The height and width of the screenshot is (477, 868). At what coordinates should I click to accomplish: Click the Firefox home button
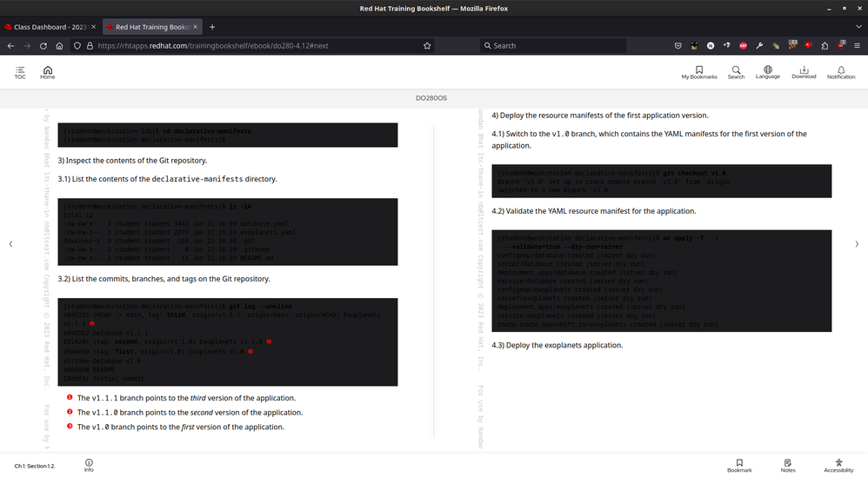coord(59,46)
